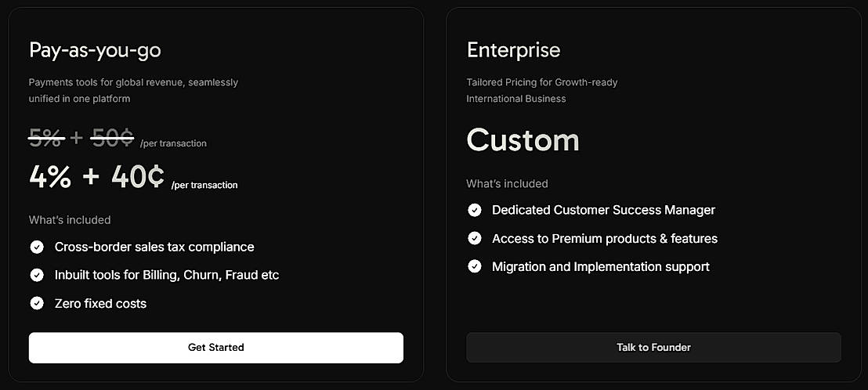The image size is (868, 390).
Task: Click the Get Started button
Action: [x=215, y=348]
